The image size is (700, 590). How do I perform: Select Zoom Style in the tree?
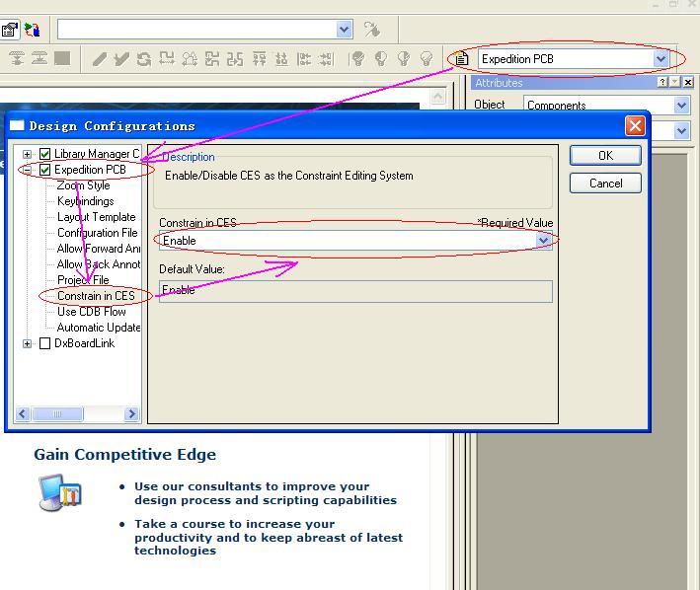[84, 185]
